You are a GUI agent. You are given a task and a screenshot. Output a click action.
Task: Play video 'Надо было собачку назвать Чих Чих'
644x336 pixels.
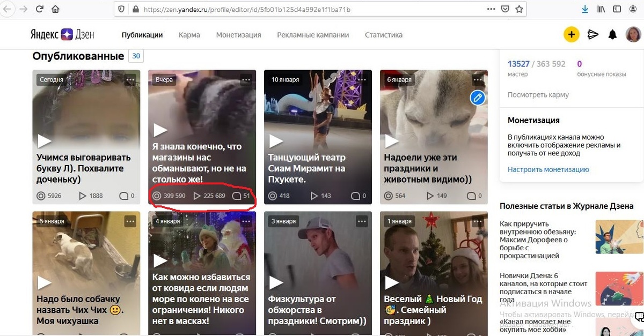pyautogui.click(x=44, y=282)
